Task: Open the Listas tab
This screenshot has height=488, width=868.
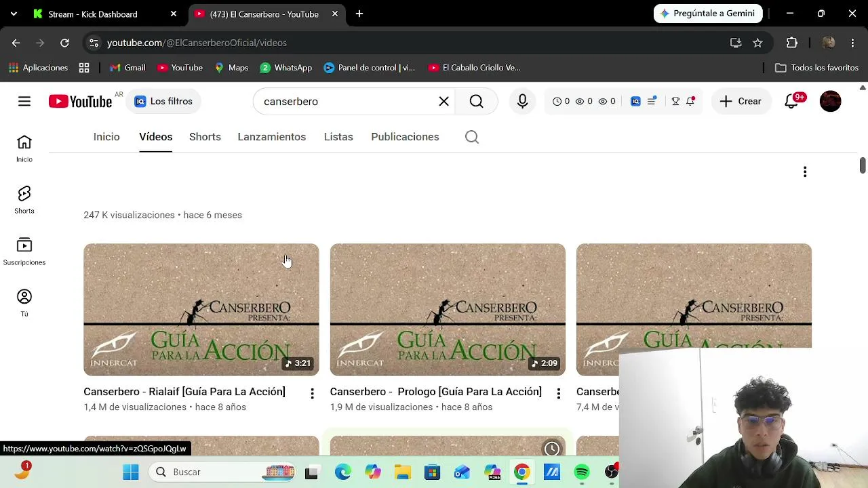Action: pyautogui.click(x=338, y=137)
